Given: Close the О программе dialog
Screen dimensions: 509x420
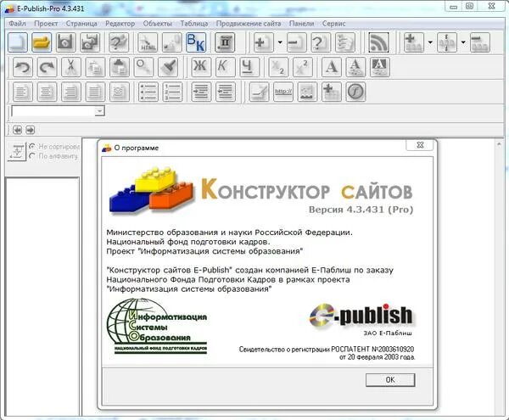Looking at the screenshot, I should click(x=420, y=145).
